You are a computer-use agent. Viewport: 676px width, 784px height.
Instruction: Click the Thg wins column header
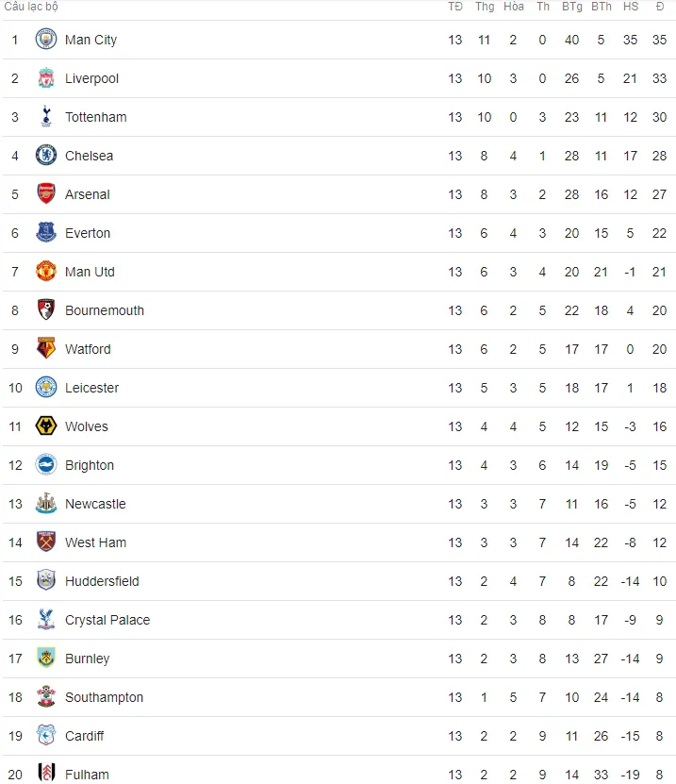pos(485,7)
